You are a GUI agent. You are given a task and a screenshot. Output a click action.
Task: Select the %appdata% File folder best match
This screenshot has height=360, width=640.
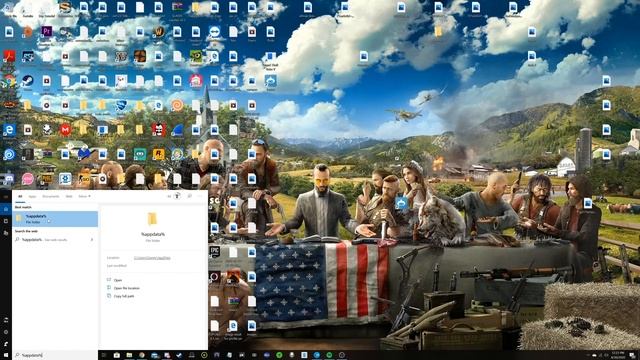click(x=55, y=219)
